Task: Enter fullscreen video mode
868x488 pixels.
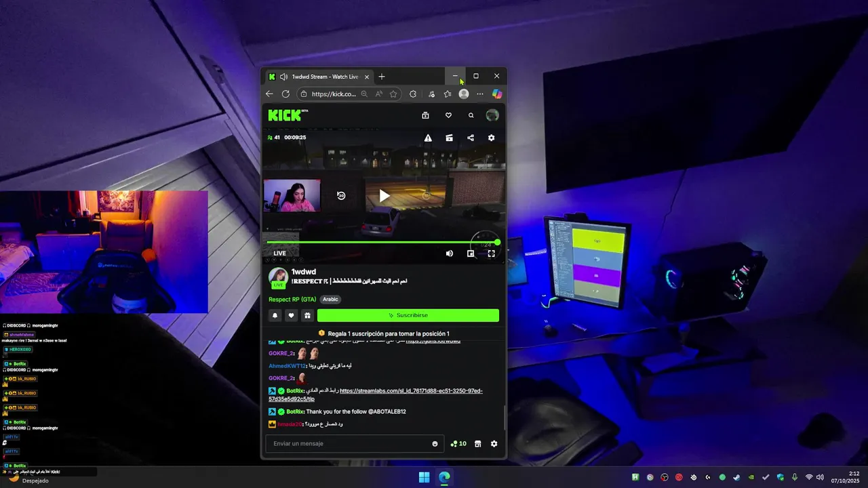Action: click(x=492, y=253)
